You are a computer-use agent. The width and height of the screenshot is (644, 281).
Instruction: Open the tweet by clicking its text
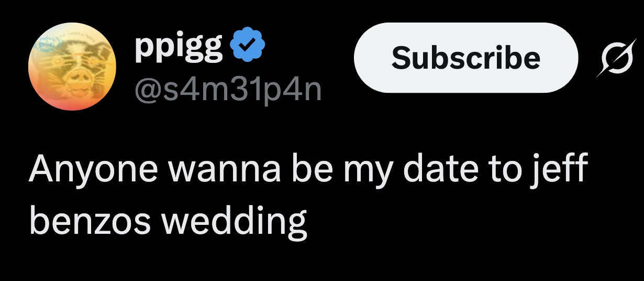pyautogui.click(x=309, y=194)
